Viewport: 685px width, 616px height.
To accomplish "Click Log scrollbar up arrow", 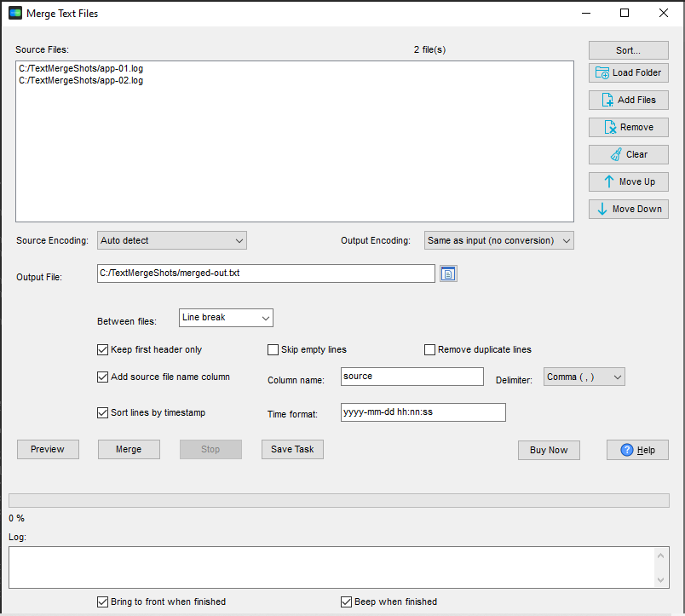I will pos(660,556).
